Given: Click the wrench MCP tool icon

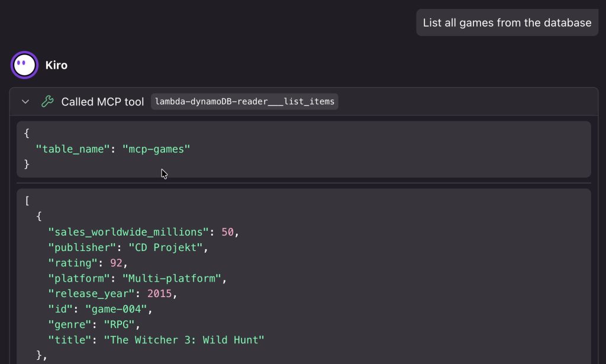Looking at the screenshot, I should click(x=47, y=102).
